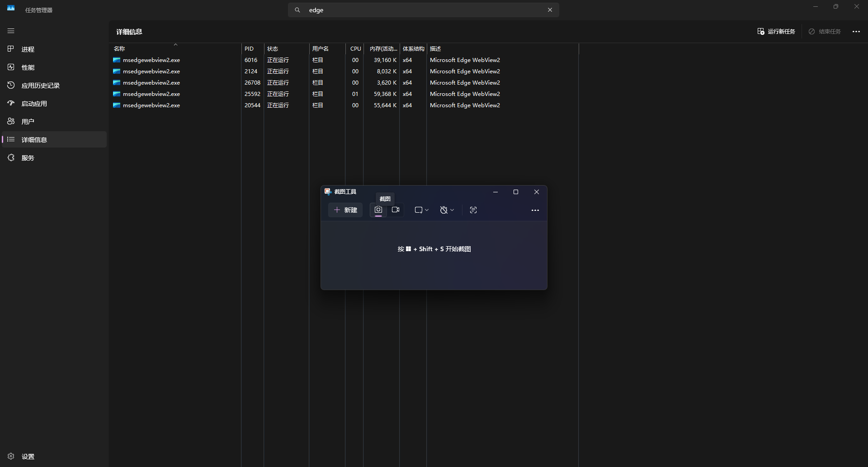
Task: Click the search magnifier icon
Action: coord(297,10)
